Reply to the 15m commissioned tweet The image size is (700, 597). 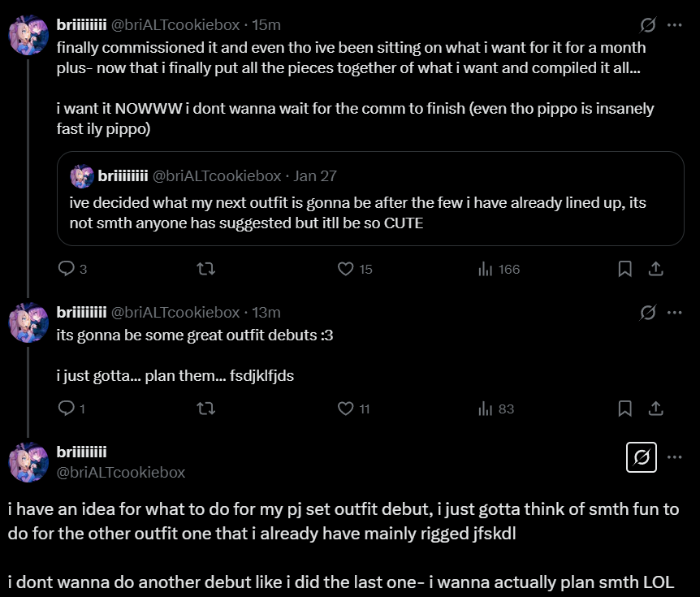point(67,269)
